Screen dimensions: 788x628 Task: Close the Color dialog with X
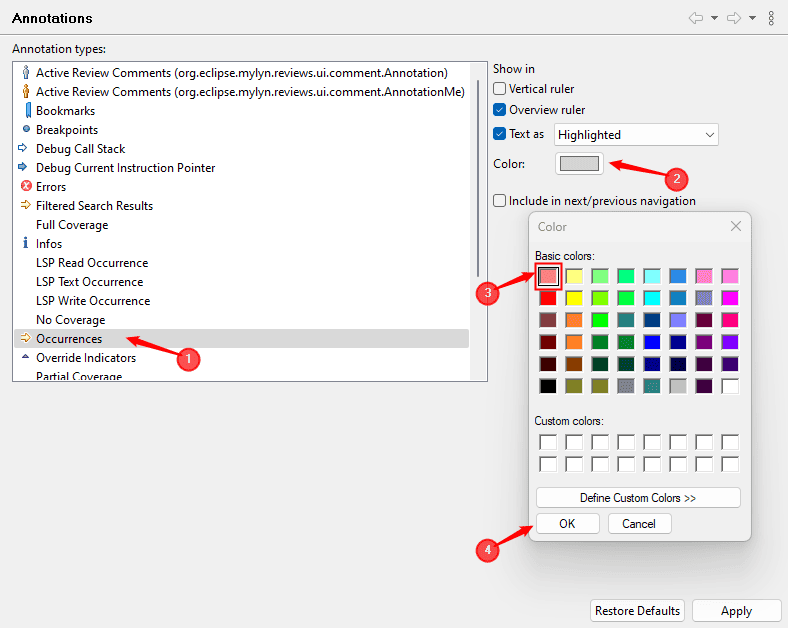(x=736, y=226)
